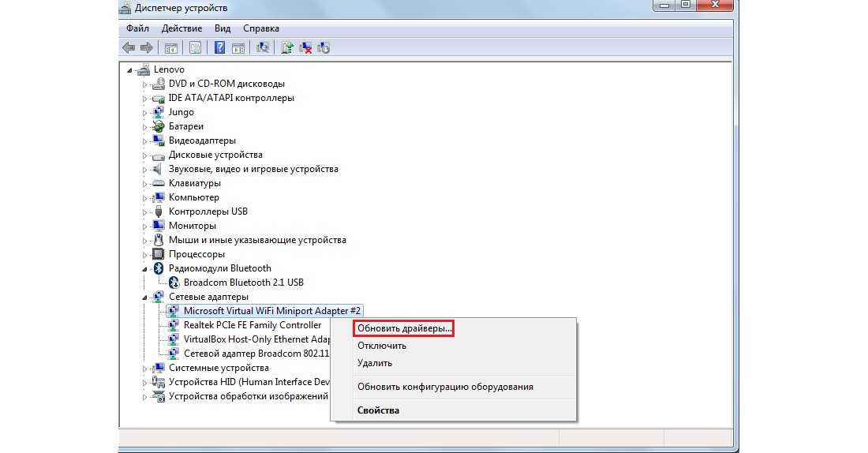Image resolution: width=868 pixels, height=453 pixels.
Task: Click the Back arrow toolbar icon
Action: coord(129,48)
